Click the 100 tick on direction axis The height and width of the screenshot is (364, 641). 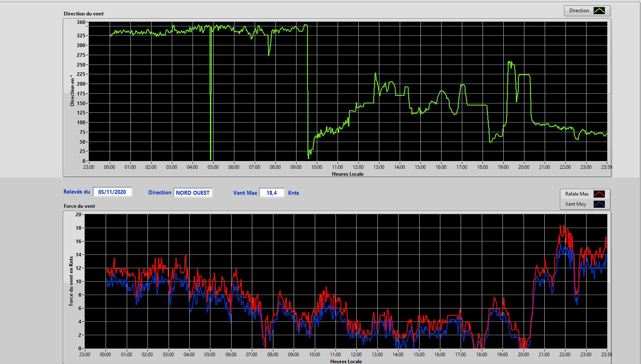tap(81, 123)
